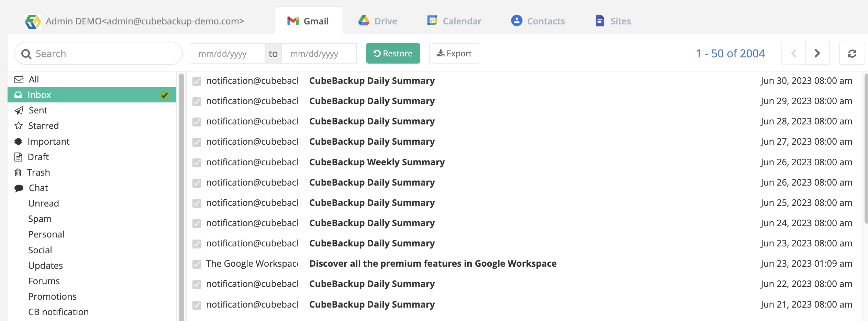Click the start date mm/dd/yyyy field
Screen dimensions: 868x321
click(x=227, y=53)
